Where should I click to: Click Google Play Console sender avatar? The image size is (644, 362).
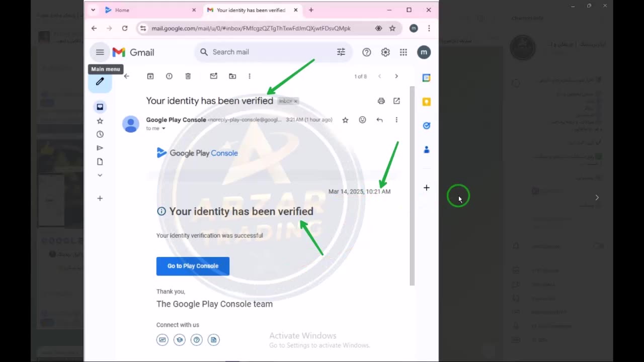[131, 124]
